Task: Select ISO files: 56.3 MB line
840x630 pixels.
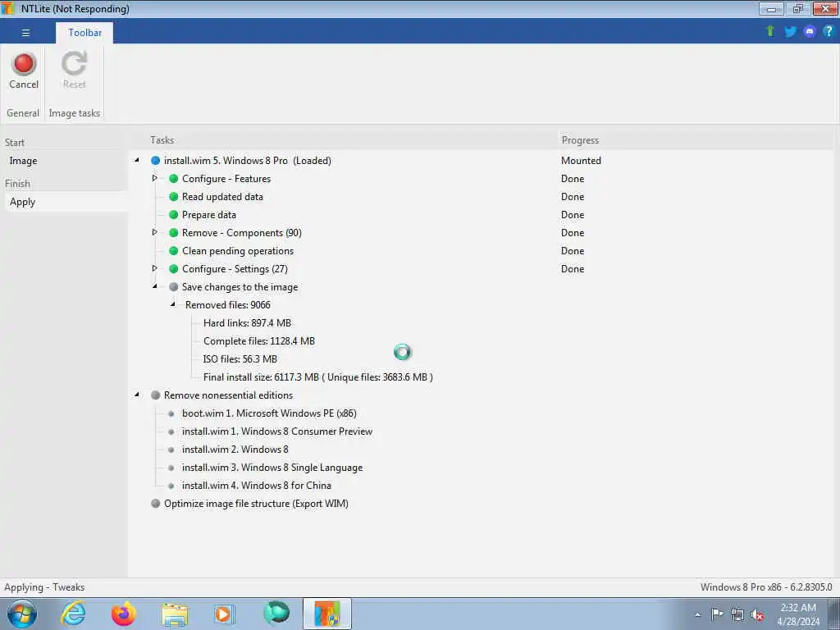Action: coord(240,359)
